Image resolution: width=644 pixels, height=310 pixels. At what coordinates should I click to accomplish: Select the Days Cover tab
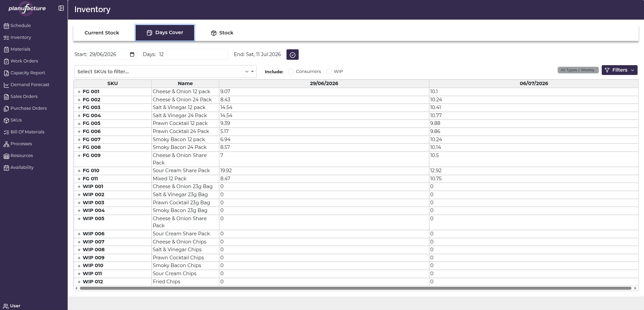(x=165, y=33)
